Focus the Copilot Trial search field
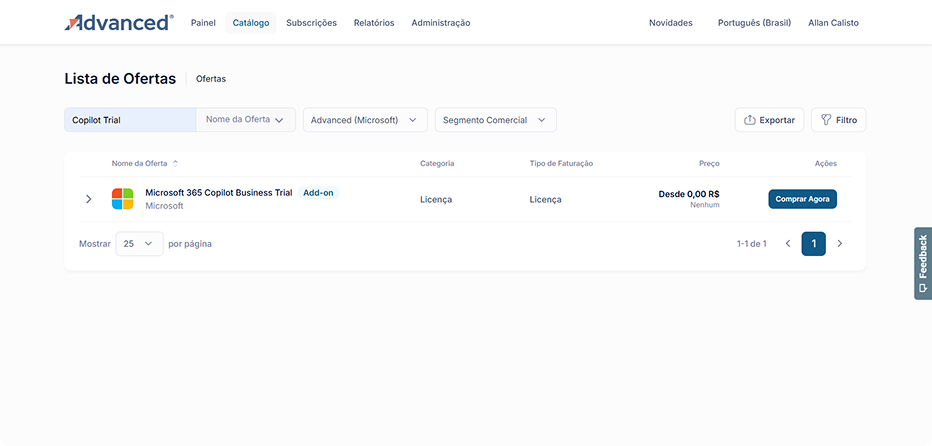Screen dimensions: 932x446 point(130,120)
